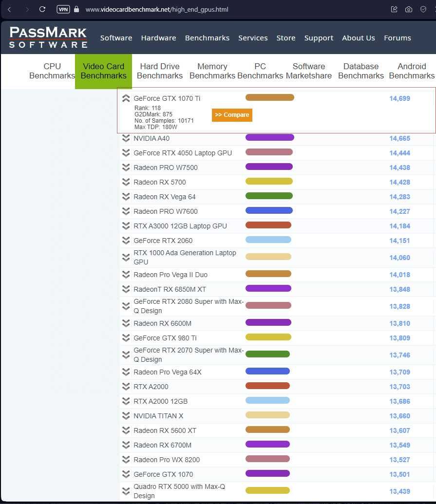
Task: Click the edit note icon in address bar
Action: point(394,9)
